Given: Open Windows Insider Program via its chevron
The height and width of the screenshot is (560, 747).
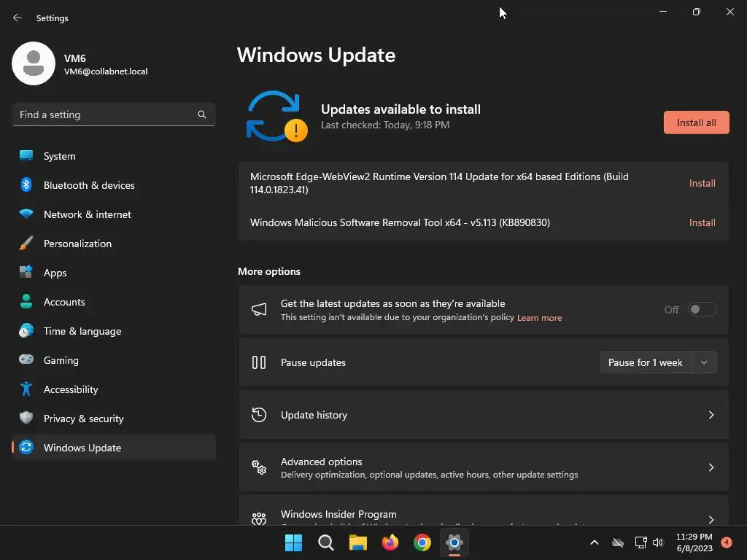Looking at the screenshot, I should [711, 519].
